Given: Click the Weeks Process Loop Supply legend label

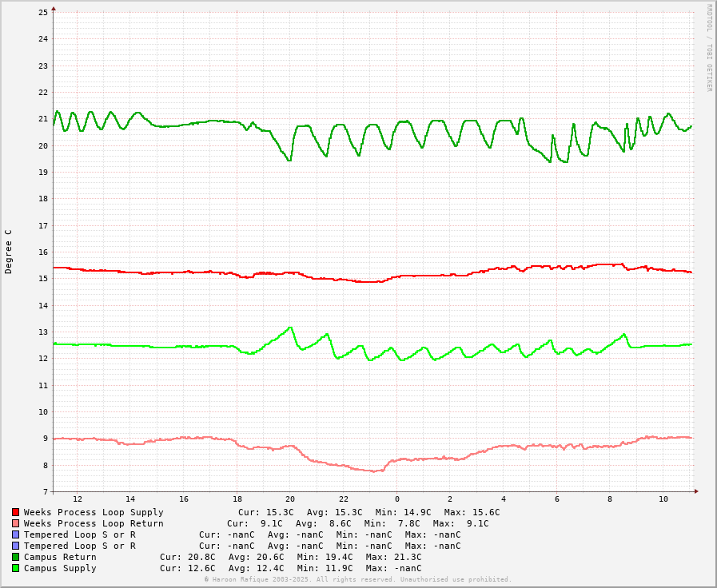Looking at the screenshot, I should (94, 512).
